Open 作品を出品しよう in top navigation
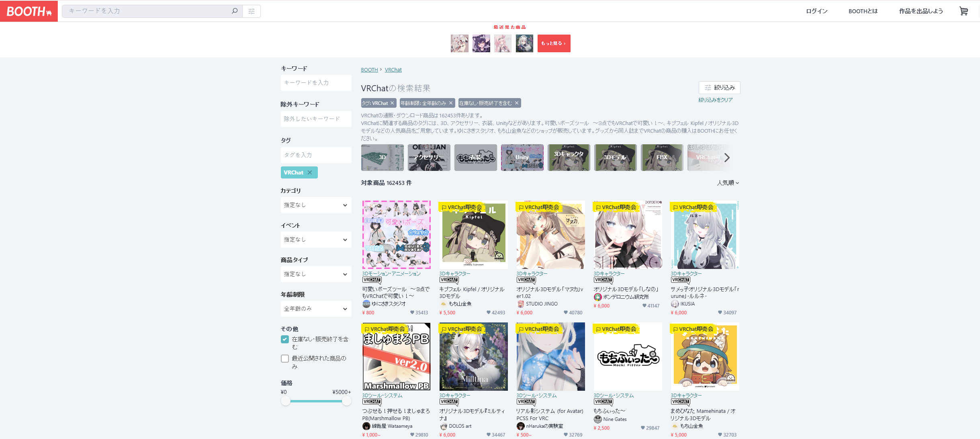Image resolution: width=980 pixels, height=439 pixels. [x=921, y=11]
